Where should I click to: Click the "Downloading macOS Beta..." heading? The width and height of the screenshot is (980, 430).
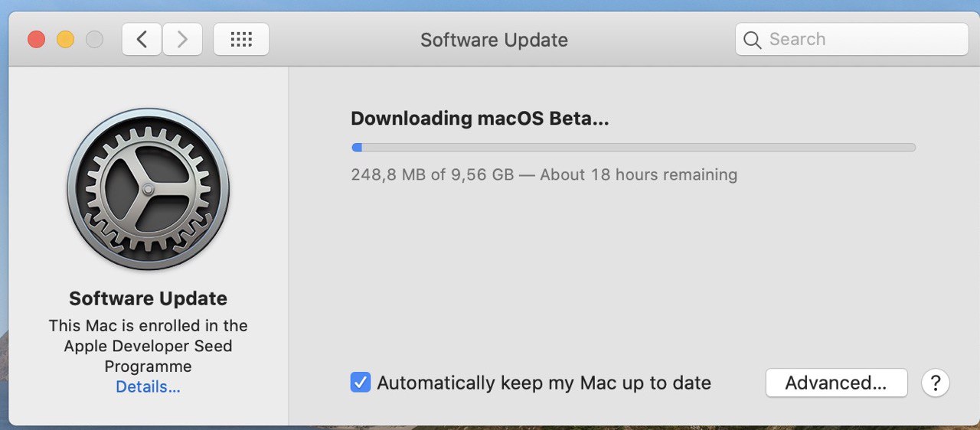click(480, 119)
